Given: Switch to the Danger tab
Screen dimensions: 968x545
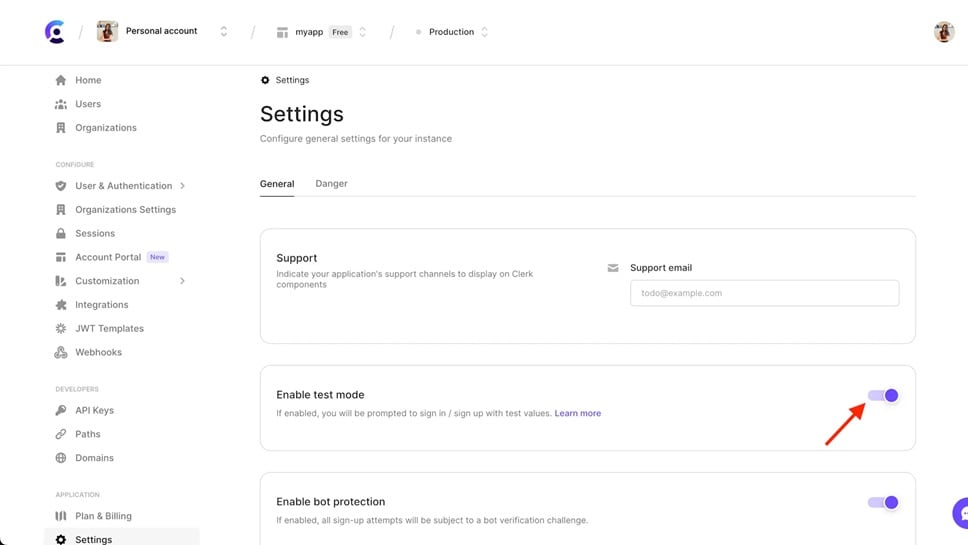Looking at the screenshot, I should pyautogui.click(x=332, y=184).
